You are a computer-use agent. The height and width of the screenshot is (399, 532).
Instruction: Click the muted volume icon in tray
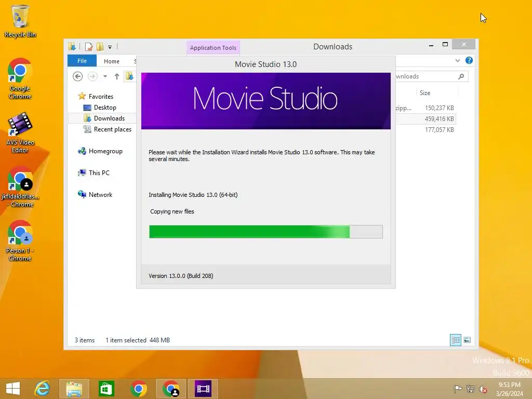pos(483,389)
